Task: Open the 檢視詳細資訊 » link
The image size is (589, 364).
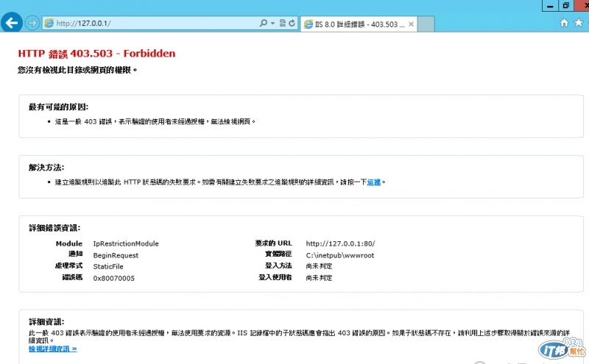Action: point(53,349)
